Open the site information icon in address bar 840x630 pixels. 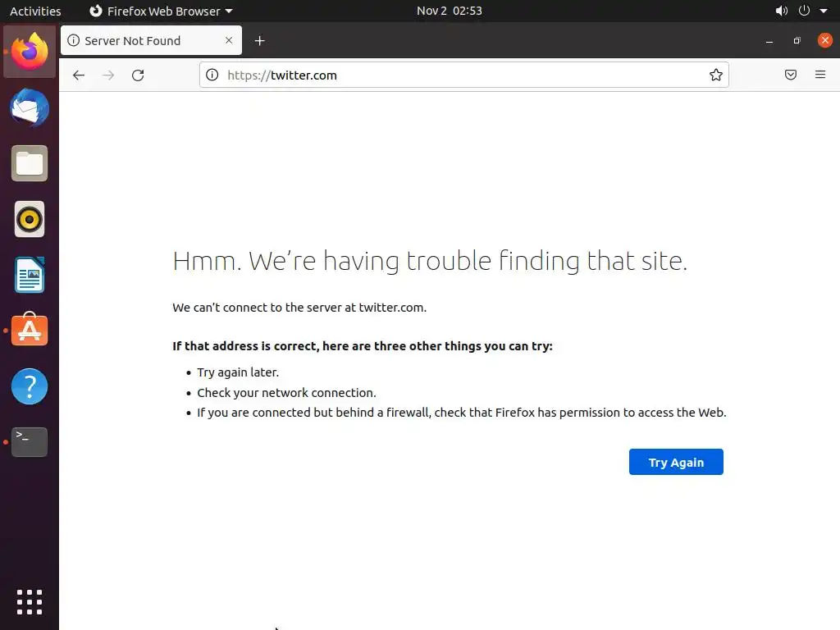click(212, 75)
